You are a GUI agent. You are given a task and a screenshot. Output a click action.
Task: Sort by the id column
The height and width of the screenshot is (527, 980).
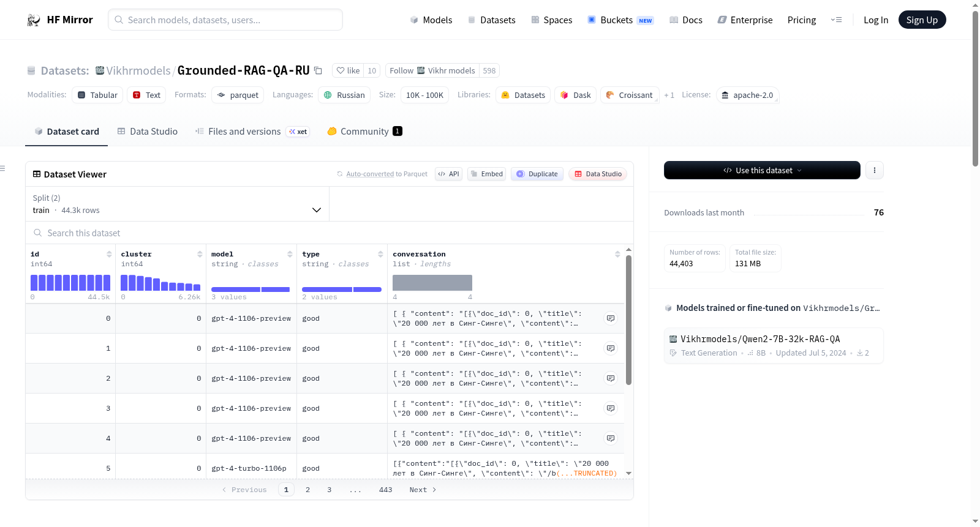[109, 254]
